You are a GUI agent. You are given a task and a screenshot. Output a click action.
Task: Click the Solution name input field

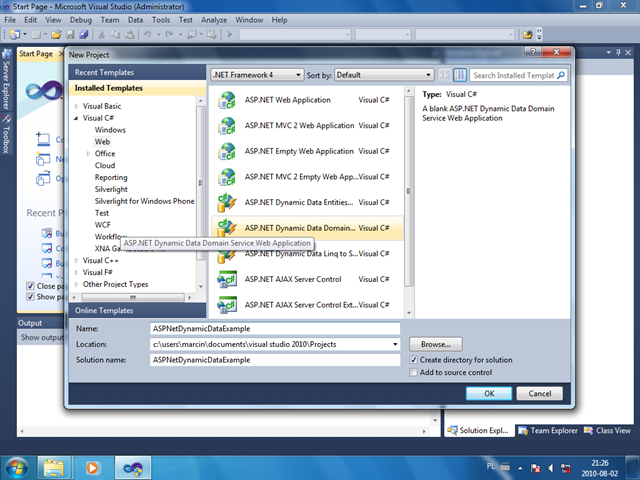click(275, 360)
